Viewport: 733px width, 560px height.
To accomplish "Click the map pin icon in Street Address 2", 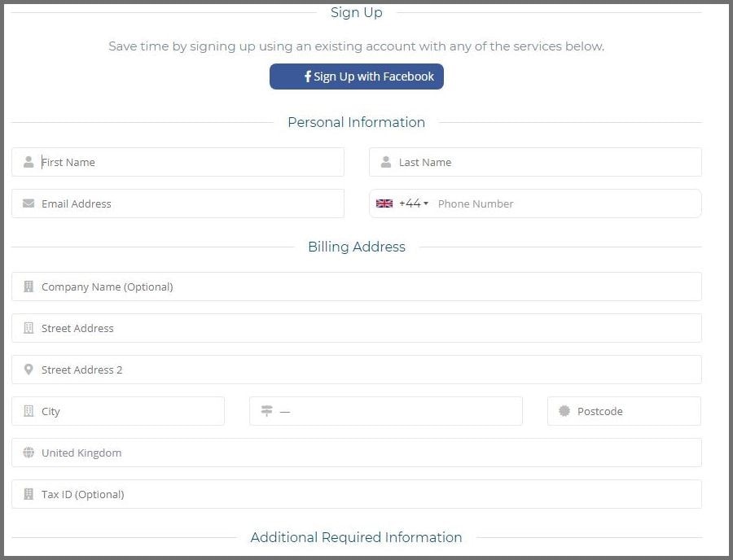I will click(x=29, y=370).
